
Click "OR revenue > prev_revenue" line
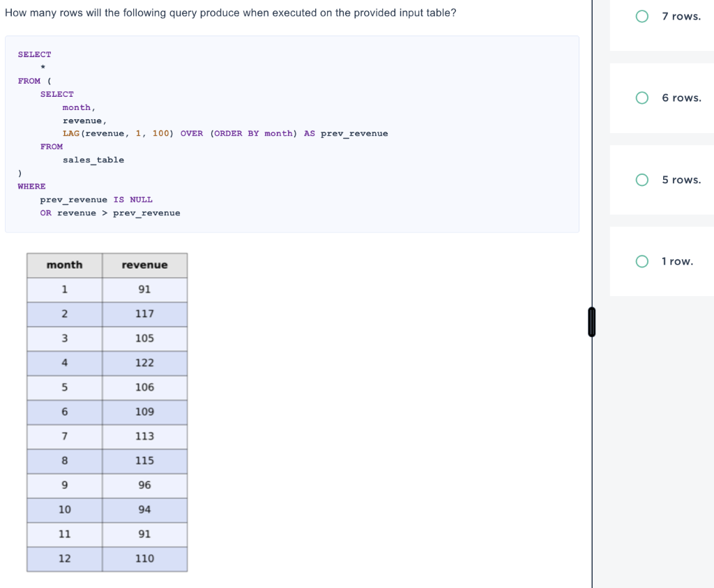click(x=110, y=213)
